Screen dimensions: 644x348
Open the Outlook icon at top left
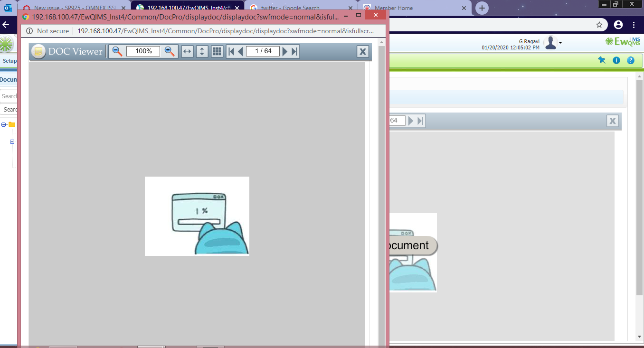pos(8,8)
